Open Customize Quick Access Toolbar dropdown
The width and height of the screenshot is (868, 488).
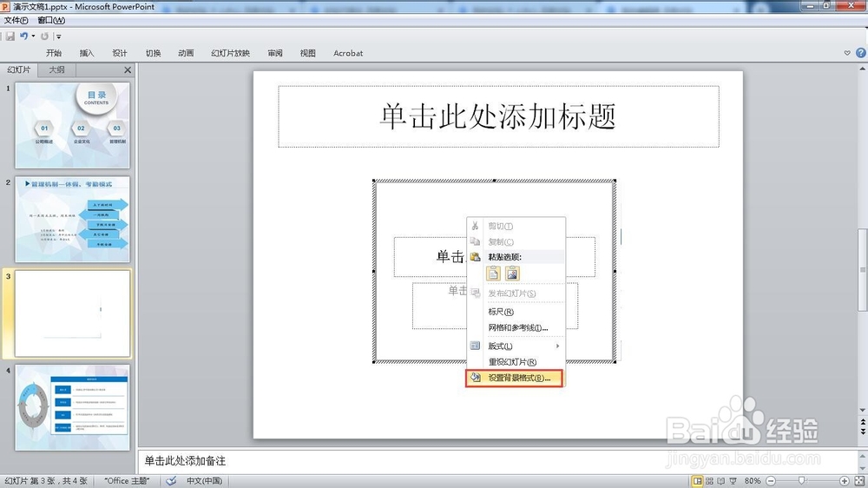(x=59, y=36)
